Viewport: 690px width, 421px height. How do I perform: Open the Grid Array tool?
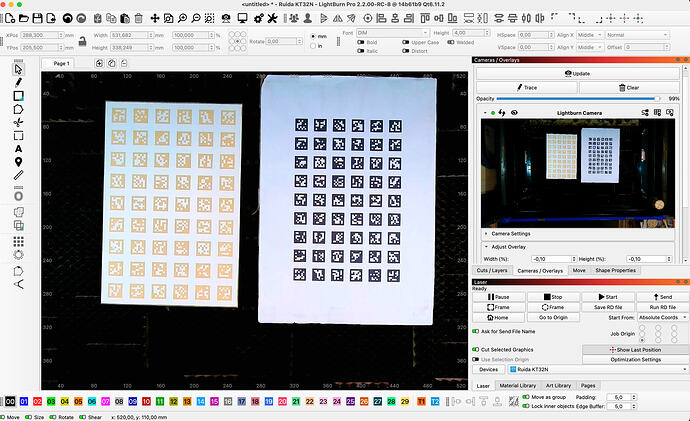(x=18, y=242)
